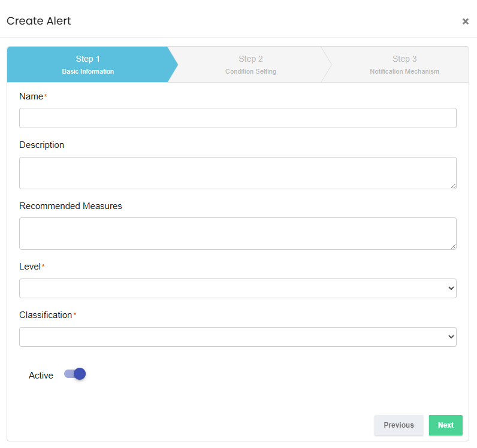The width and height of the screenshot is (477, 448).
Task: Close the Create Alert dialog
Action: pos(465,22)
